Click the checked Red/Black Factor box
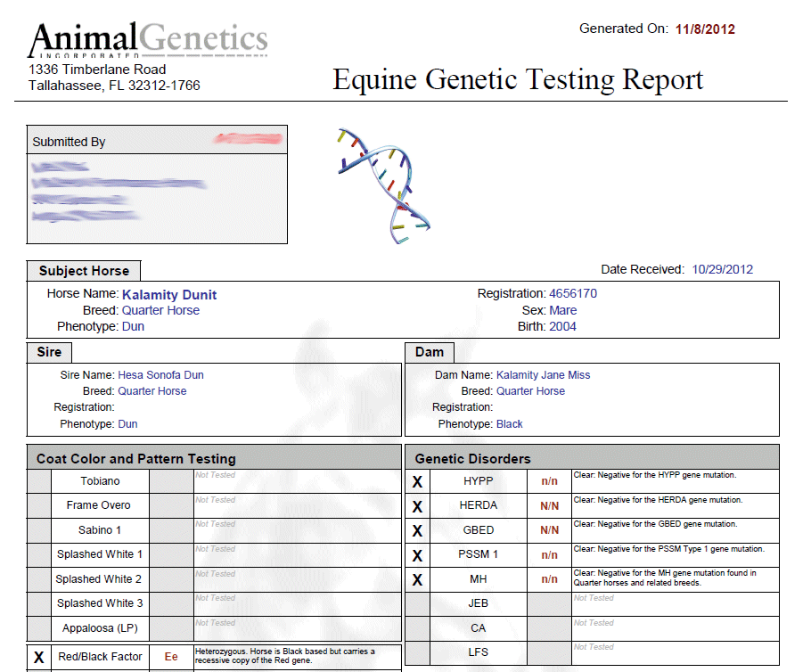The width and height of the screenshot is (811, 672). tap(39, 658)
